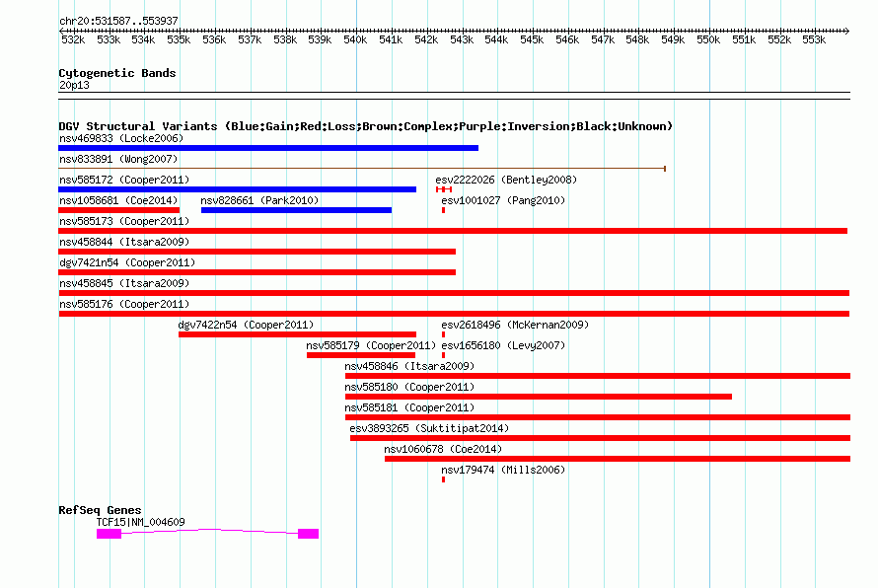Click the nsv458846 (Itsara2009) label
The image size is (878, 588).
point(409,366)
